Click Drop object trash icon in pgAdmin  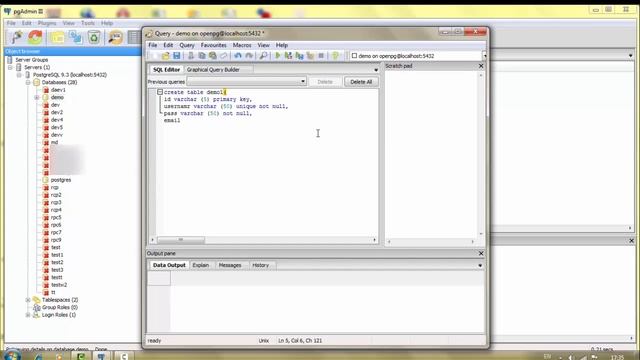pos(94,37)
